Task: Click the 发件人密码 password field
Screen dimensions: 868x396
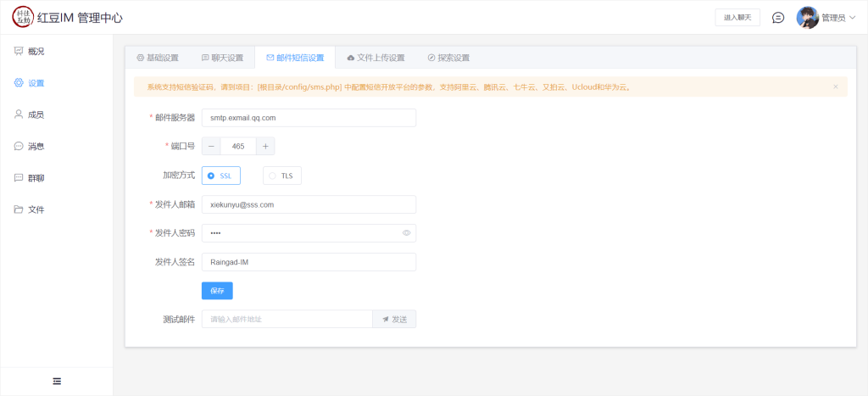Action: click(x=309, y=233)
